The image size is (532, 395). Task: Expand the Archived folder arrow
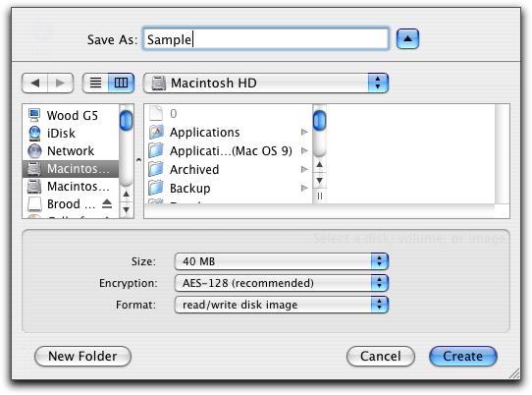click(x=304, y=169)
